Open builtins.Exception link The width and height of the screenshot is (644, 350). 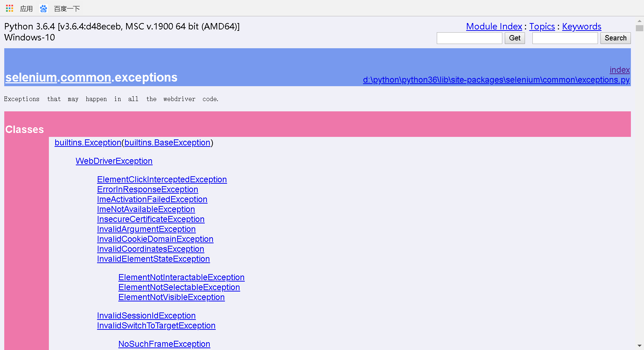point(88,143)
